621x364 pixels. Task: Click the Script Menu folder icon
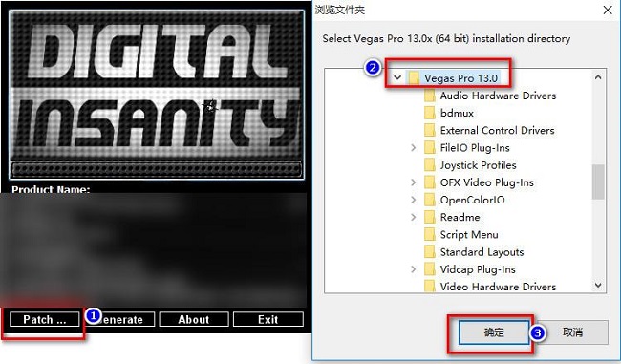point(430,235)
